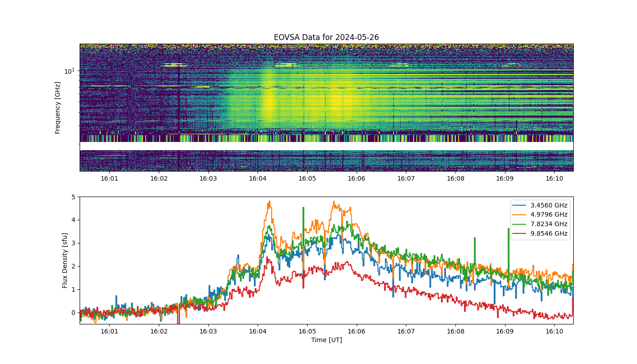Click the Time [UT] axis label
The image size is (637, 364).
pyautogui.click(x=326, y=340)
